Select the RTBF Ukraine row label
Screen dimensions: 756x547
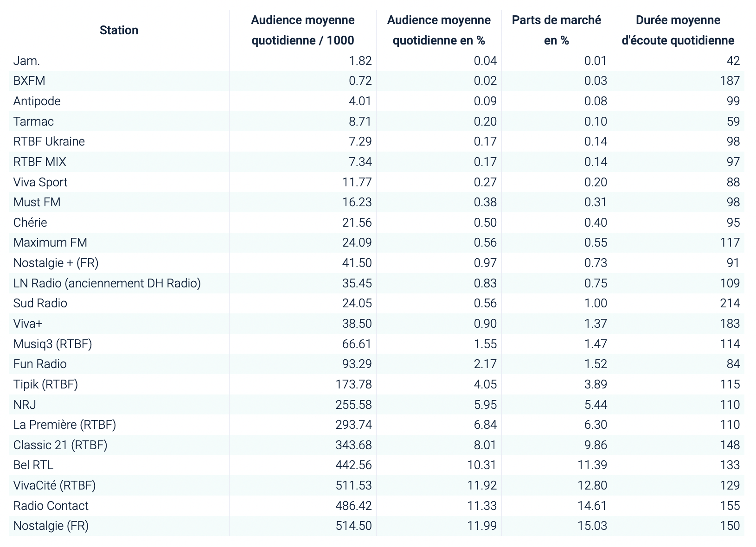coord(49,141)
